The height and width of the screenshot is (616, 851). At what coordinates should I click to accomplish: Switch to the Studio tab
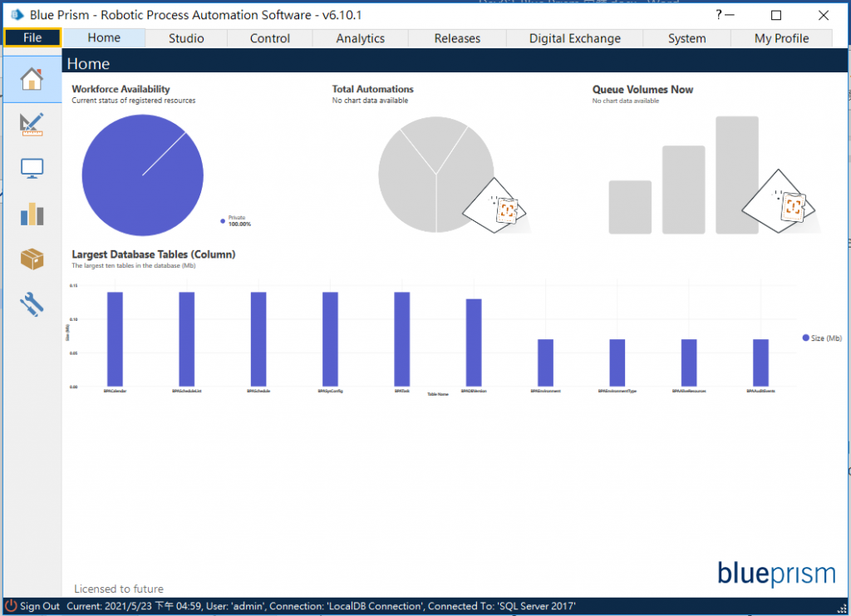[x=186, y=38]
